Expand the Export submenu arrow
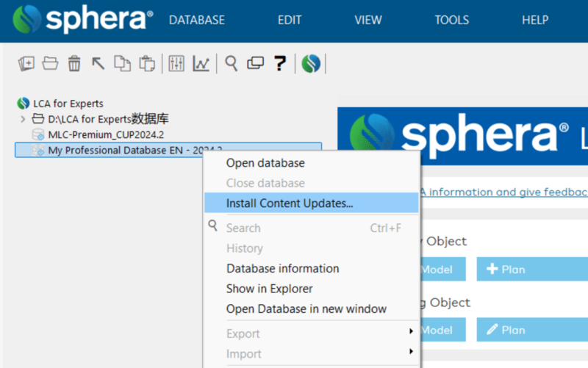The width and height of the screenshot is (588, 368). click(x=411, y=333)
